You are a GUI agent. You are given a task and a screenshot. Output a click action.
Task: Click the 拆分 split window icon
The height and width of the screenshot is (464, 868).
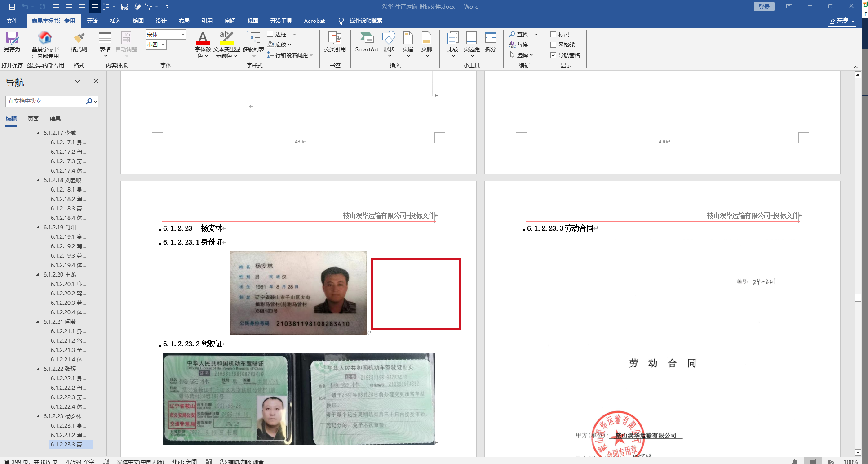coord(491,42)
